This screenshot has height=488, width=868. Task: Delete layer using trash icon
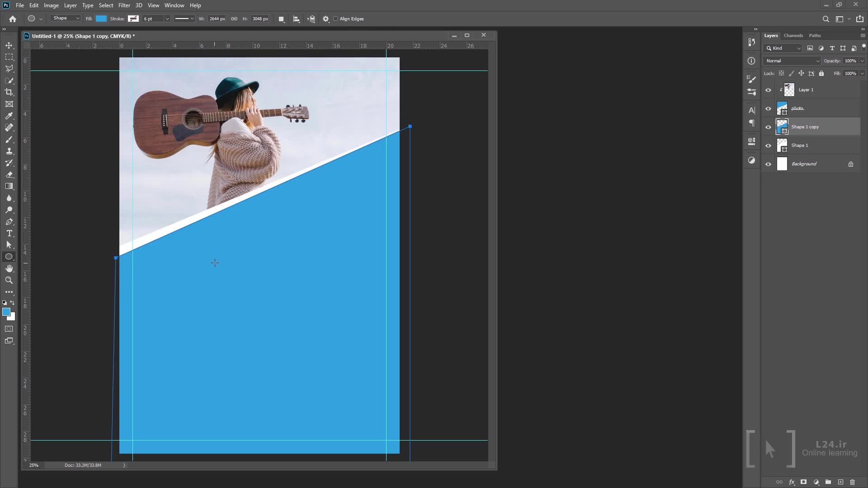tap(852, 482)
